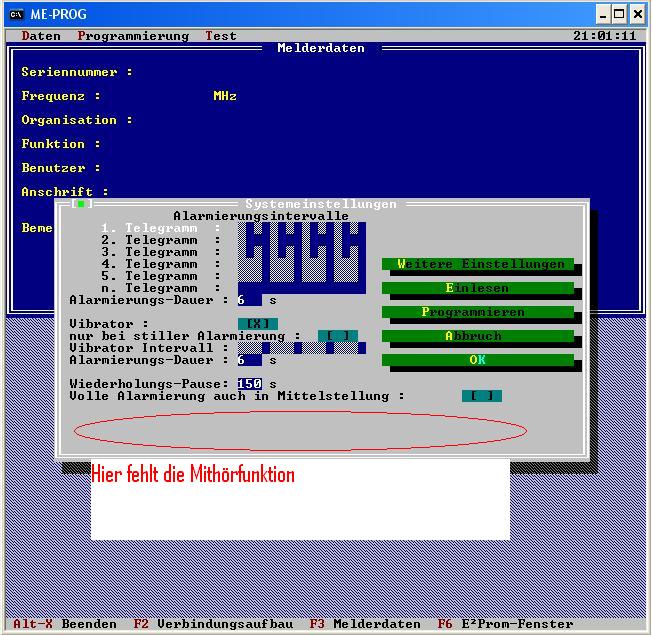Click Alt-X Beenden in status bar
The image size is (652, 635).
tap(64, 624)
